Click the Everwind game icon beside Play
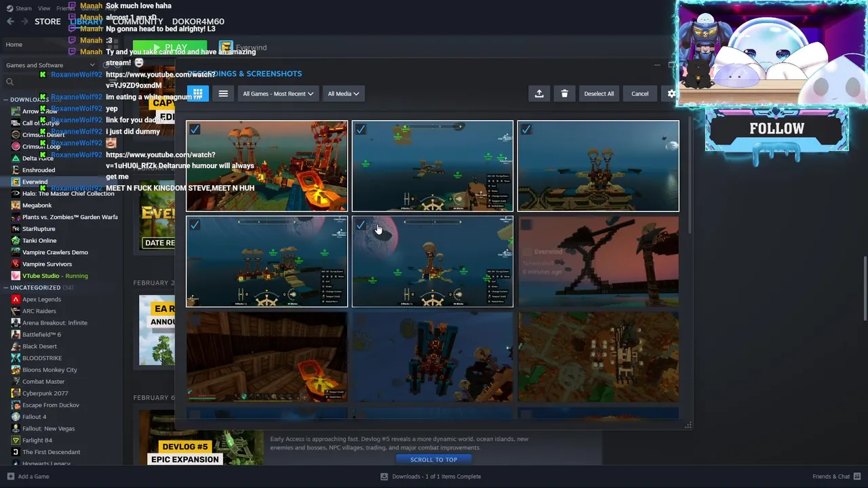The image size is (868, 488). click(x=226, y=47)
